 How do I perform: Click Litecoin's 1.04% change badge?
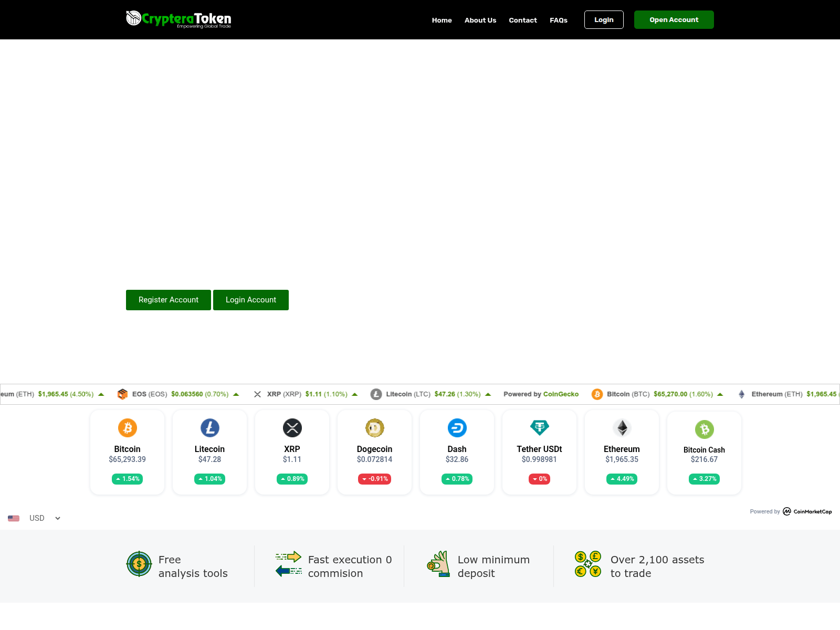(210, 479)
